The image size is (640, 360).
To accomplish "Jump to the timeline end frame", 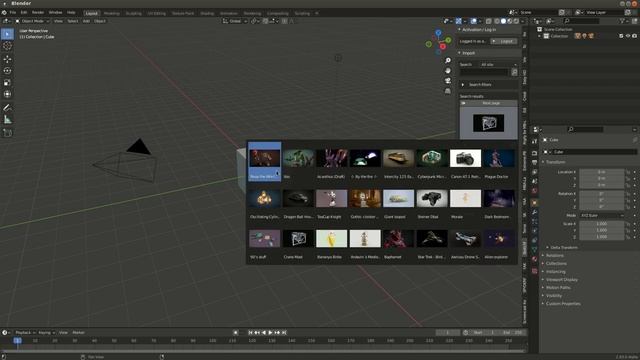I will click(x=284, y=333).
